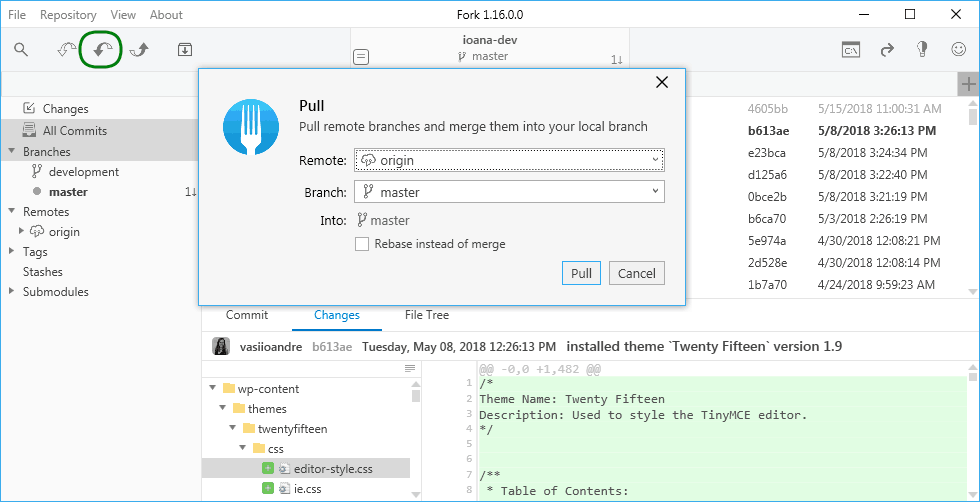The width and height of the screenshot is (980, 502).
Task: Click the Cancel button in dialog
Action: pos(637,273)
